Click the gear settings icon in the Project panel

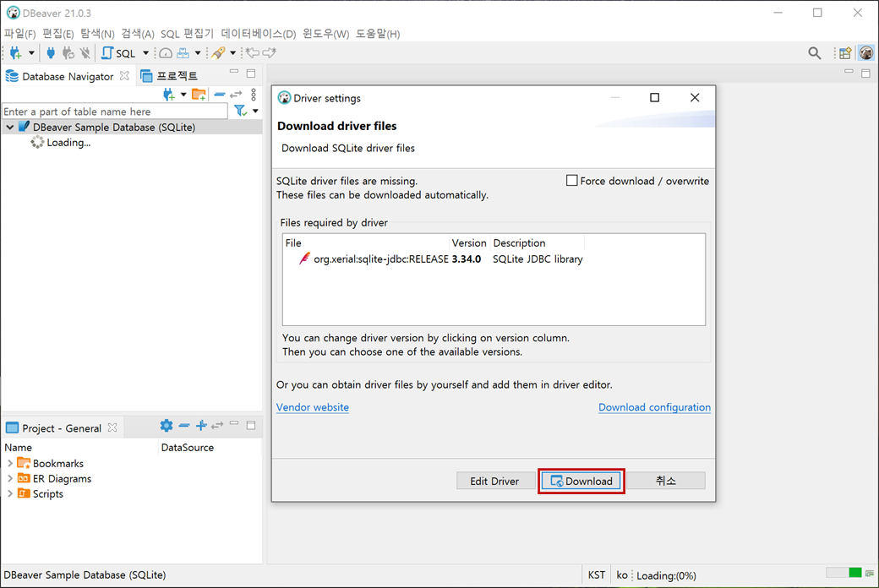click(167, 426)
